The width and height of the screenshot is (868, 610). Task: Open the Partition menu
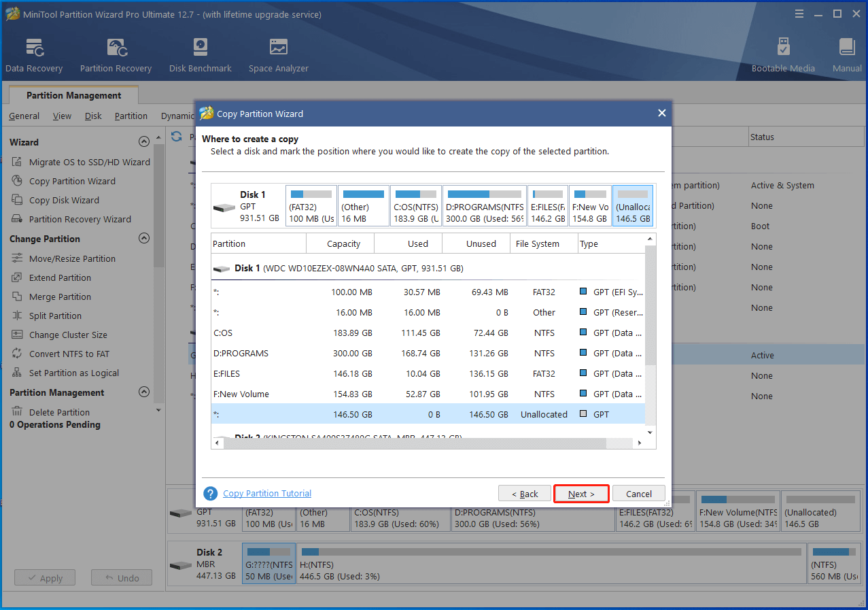tap(131, 116)
